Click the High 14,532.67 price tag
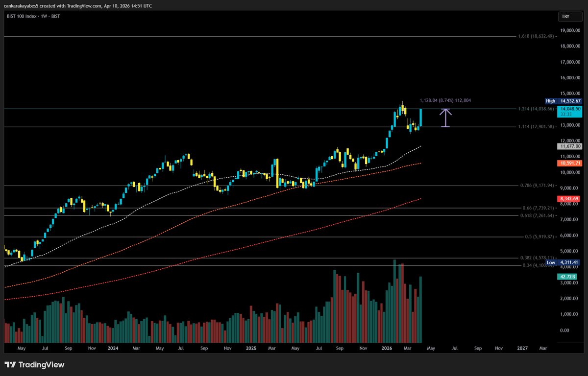 [563, 100]
